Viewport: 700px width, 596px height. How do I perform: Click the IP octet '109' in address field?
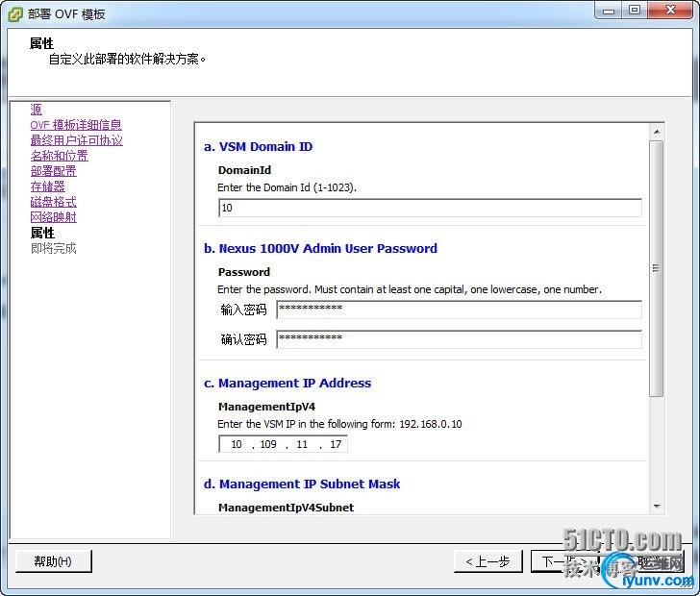(268, 444)
